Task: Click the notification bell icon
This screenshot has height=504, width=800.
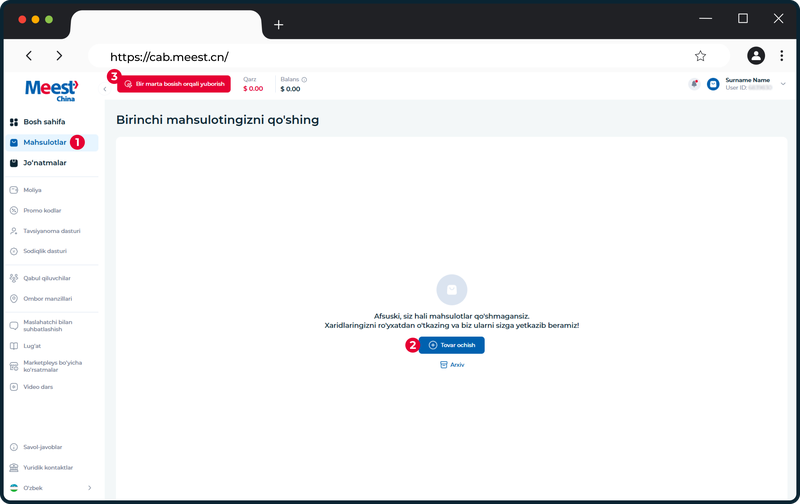Action: point(694,84)
